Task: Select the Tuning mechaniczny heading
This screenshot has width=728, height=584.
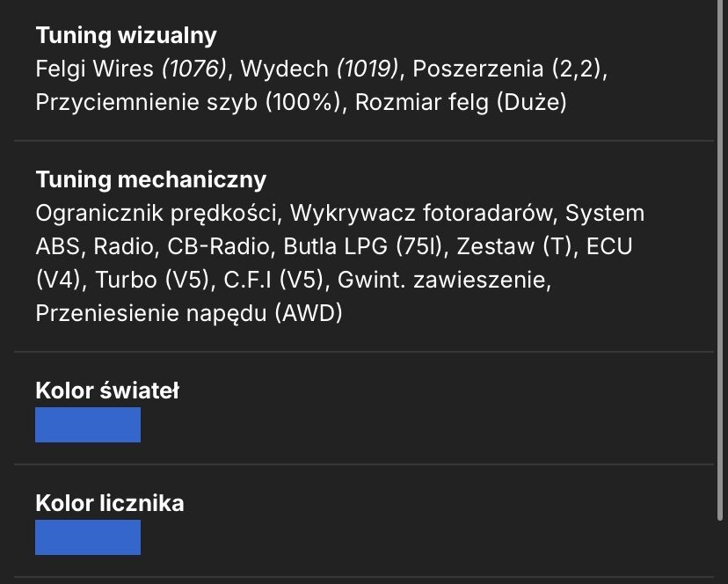Action: (151, 179)
